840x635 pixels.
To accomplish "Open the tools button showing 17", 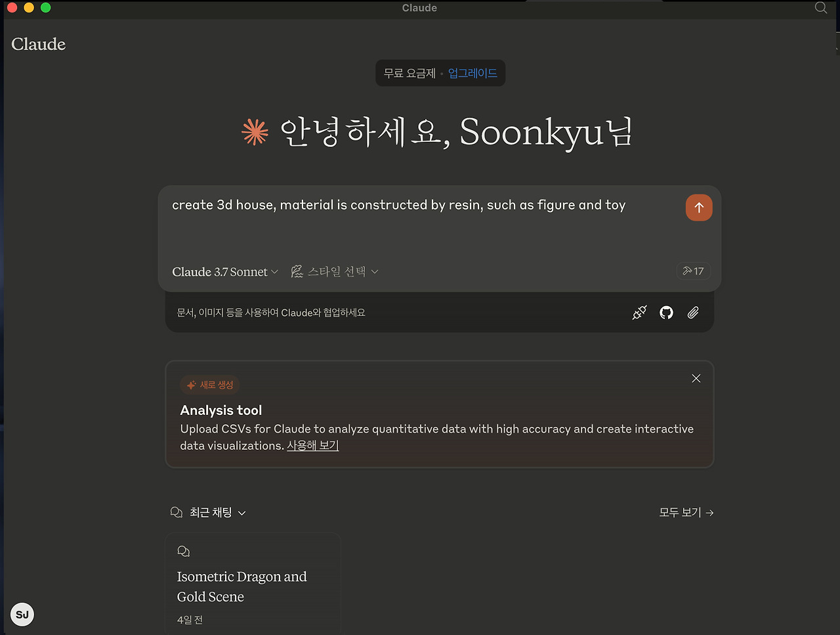I will pyautogui.click(x=693, y=271).
